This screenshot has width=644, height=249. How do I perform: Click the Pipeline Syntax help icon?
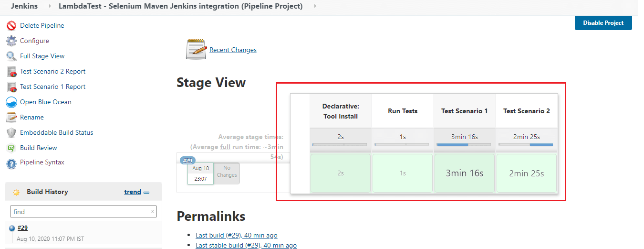(x=11, y=164)
